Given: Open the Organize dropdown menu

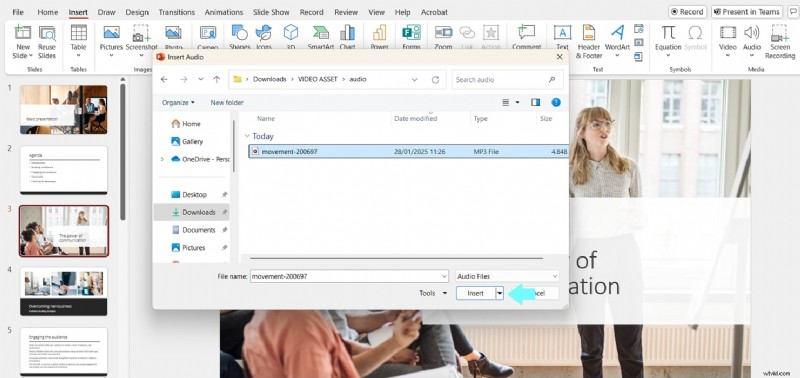Looking at the screenshot, I should pyautogui.click(x=178, y=103).
